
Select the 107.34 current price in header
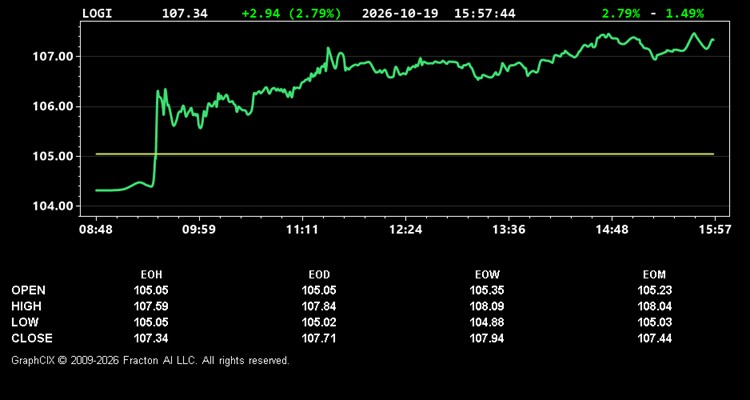(x=185, y=13)
